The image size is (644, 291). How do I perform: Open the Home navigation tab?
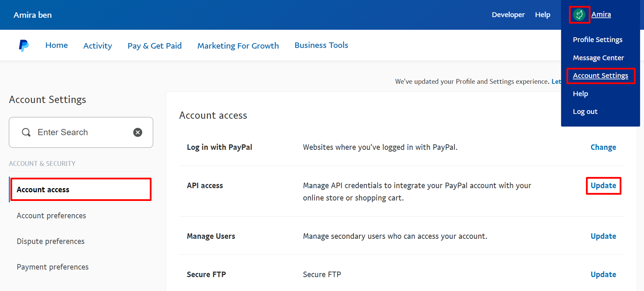(57, 45)
